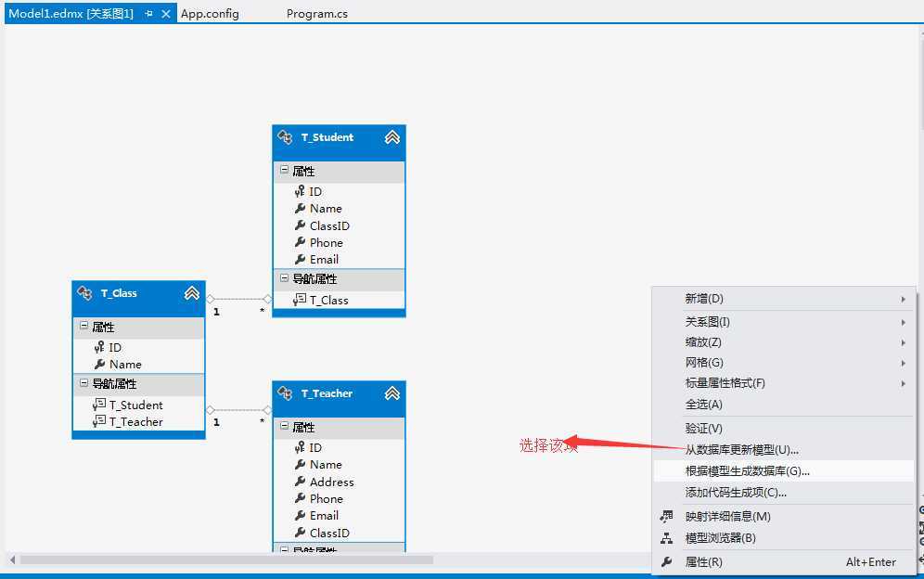Select ID key icon in T_Class

click(99, 347)
